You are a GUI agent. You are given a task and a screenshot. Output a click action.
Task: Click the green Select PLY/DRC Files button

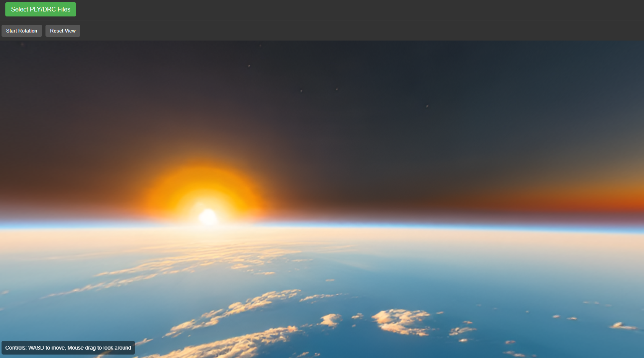pyautogui.click(x=41, y=10)
